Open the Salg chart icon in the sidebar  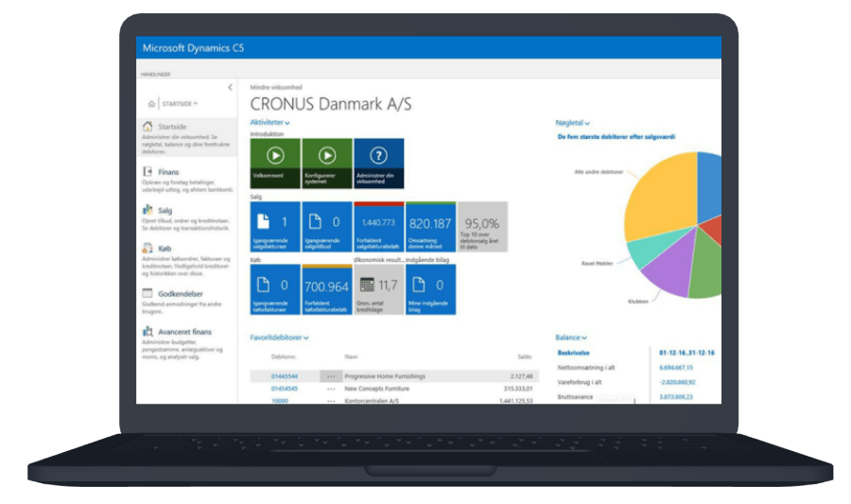pyautogui.click(x=148, y=209)
